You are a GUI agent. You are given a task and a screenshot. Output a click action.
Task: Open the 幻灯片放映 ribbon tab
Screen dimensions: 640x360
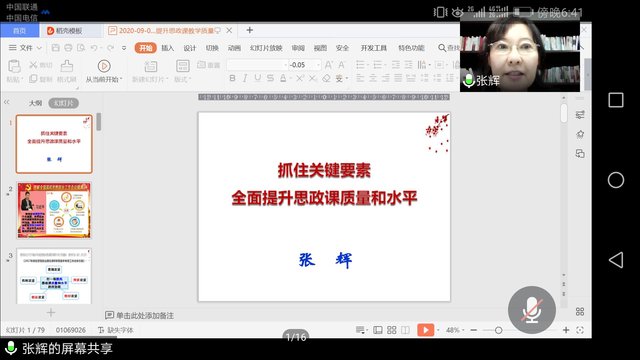266,48
